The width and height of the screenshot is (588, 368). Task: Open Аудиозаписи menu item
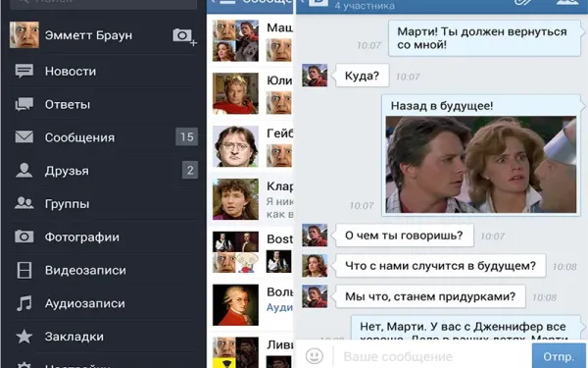104,303
